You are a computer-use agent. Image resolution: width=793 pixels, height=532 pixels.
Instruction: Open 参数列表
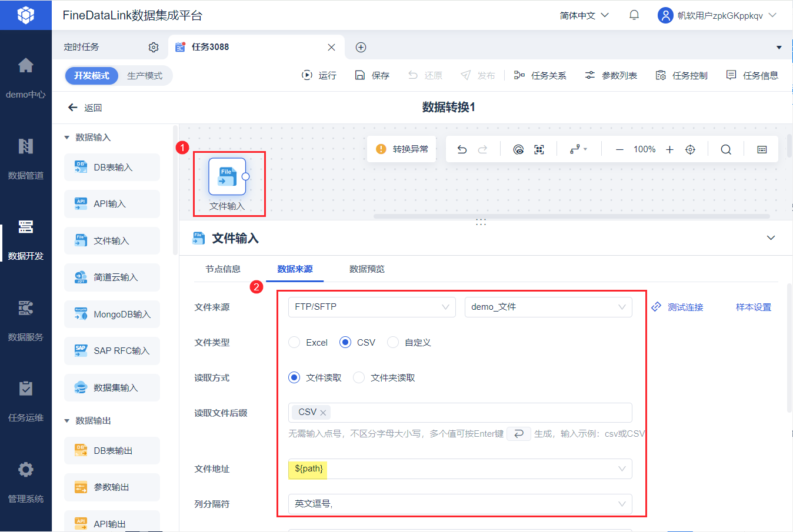click(x=611, y=75)
